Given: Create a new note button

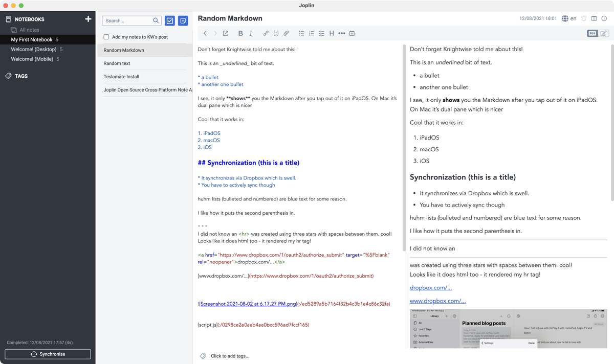Looking at the screenshot, I should point(183,20).
